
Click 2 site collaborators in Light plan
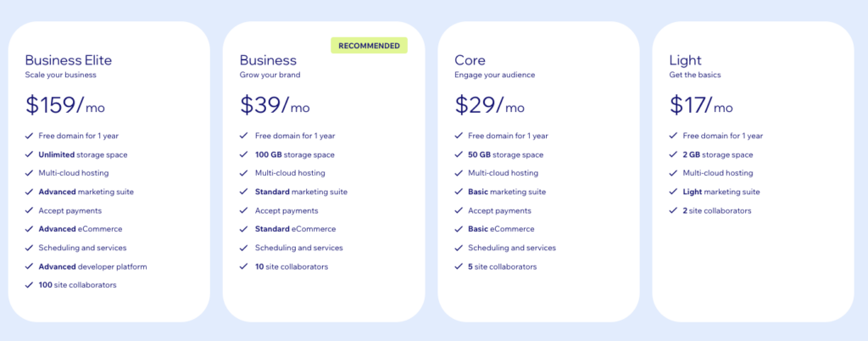tap(717, 210)
